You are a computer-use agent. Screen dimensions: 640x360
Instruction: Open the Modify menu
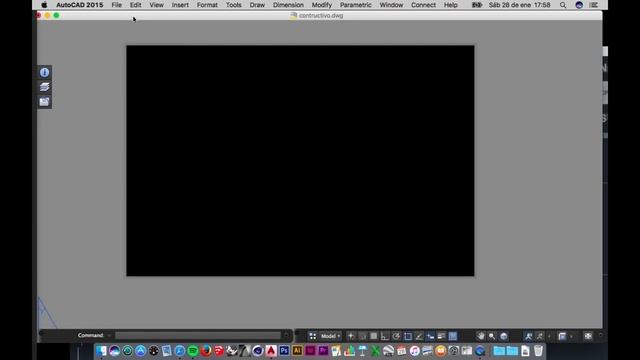[322, 5]
